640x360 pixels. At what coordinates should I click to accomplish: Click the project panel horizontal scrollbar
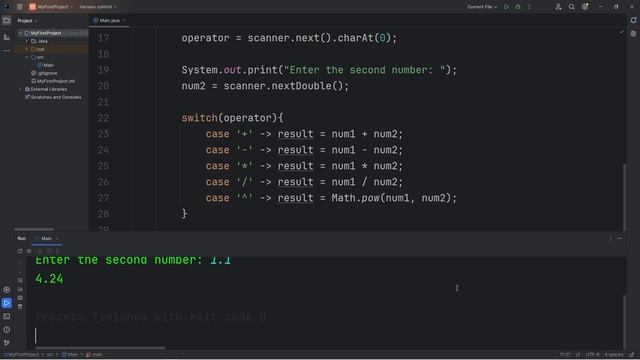[x=34, y=229]
